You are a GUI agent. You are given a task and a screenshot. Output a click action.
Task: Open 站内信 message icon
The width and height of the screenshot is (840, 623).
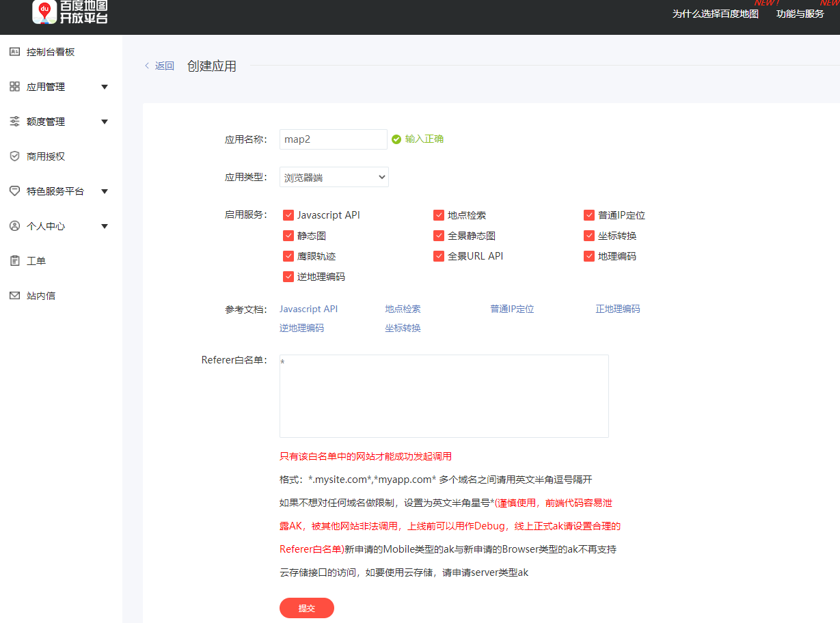(x=14, y=295)
